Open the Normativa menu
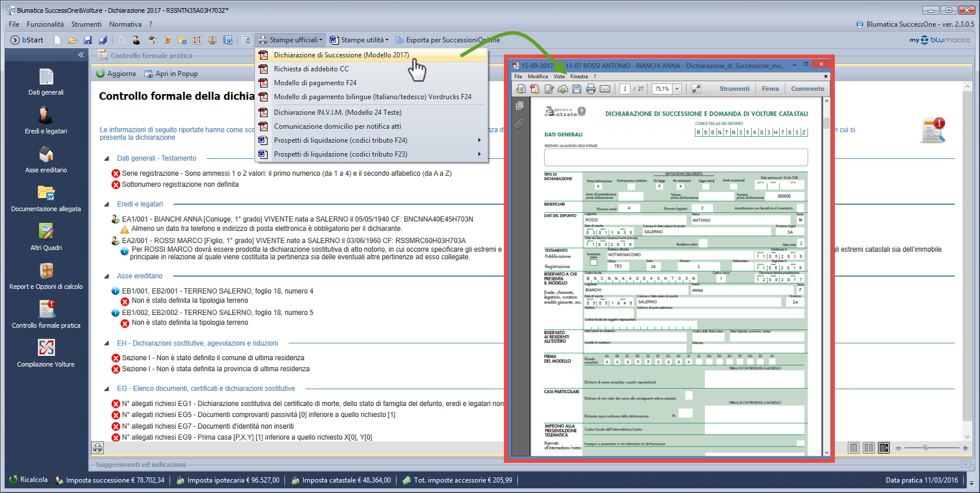The height and width of the screenshot is (493, 980). point(125,24)
